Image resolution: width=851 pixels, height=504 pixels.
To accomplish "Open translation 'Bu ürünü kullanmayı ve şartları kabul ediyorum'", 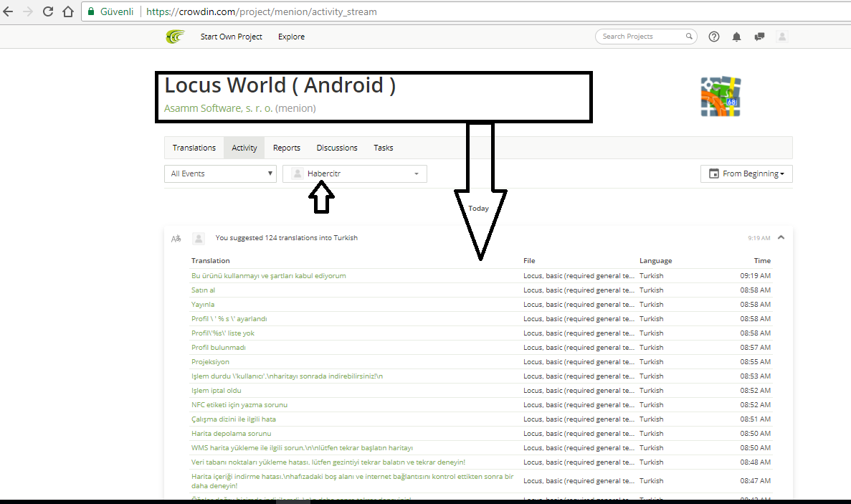I will (x=269, y=275).
